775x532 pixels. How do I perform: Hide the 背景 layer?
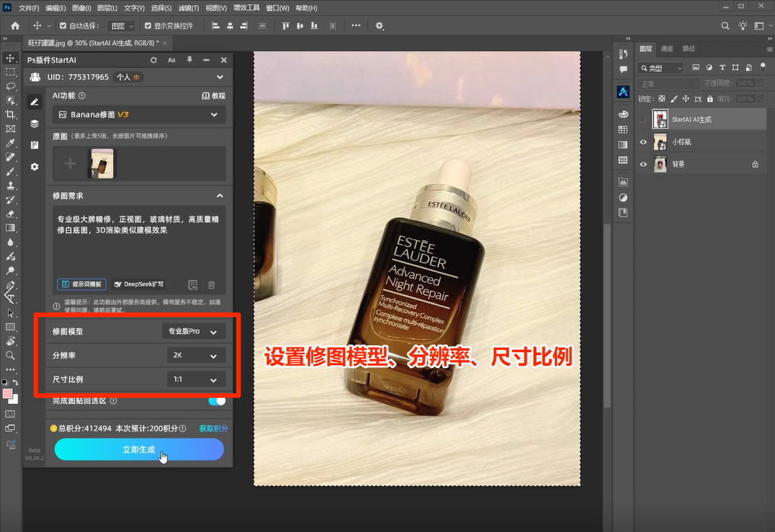[x=643, y=164]
